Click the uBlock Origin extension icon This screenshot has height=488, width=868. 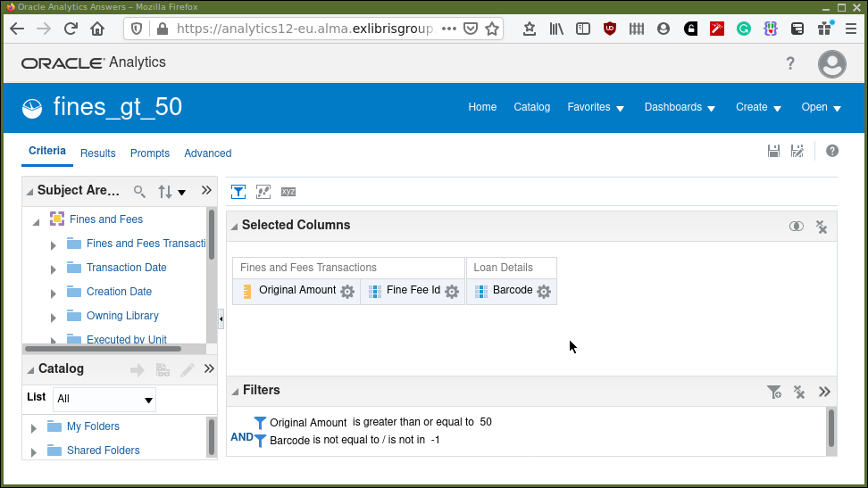point(610,29)
